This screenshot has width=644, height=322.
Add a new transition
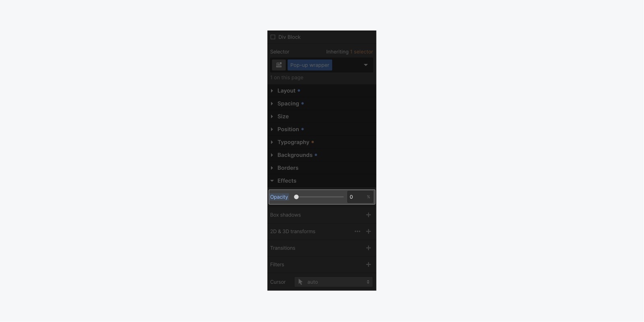point(368,248)
